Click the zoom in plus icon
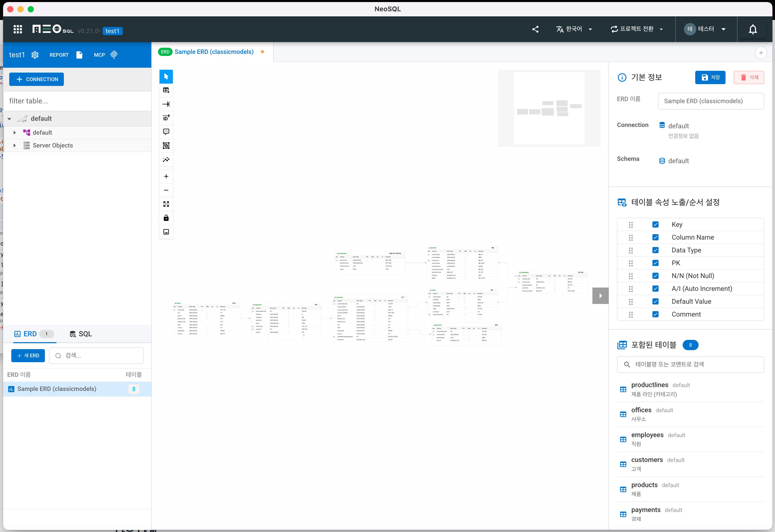The width and height of the screenshot is (775, 532). [x=166, y=176]
